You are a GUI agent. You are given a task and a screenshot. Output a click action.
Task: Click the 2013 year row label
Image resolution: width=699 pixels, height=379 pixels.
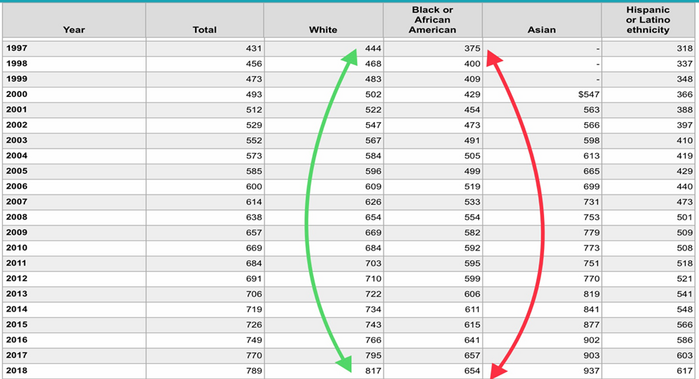click(x=16, y=294)
